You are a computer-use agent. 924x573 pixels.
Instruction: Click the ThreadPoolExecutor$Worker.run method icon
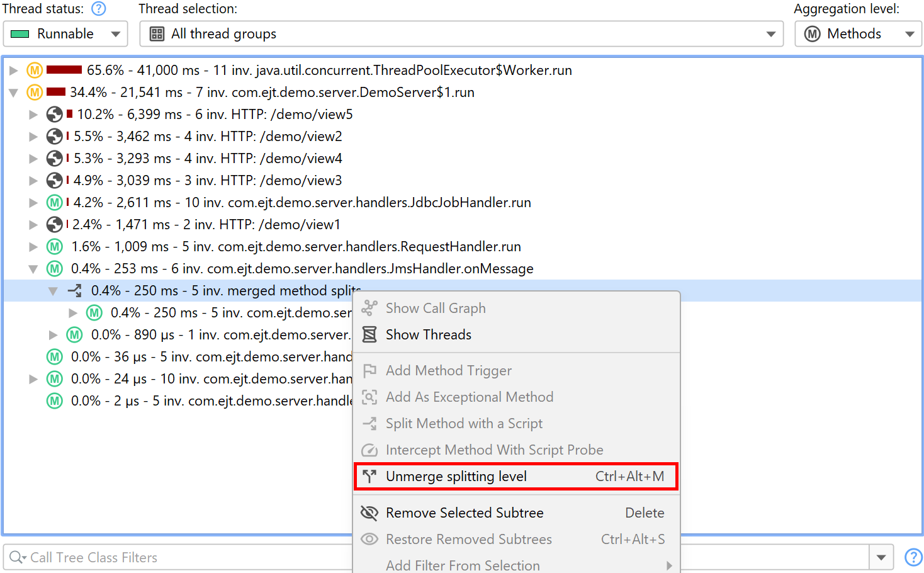35,71
